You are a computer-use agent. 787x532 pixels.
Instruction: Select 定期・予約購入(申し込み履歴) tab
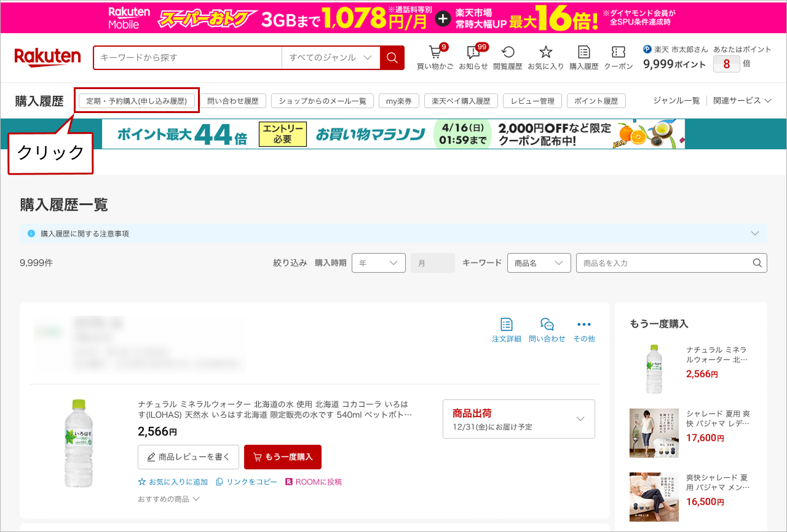click(x=136, y=101)
